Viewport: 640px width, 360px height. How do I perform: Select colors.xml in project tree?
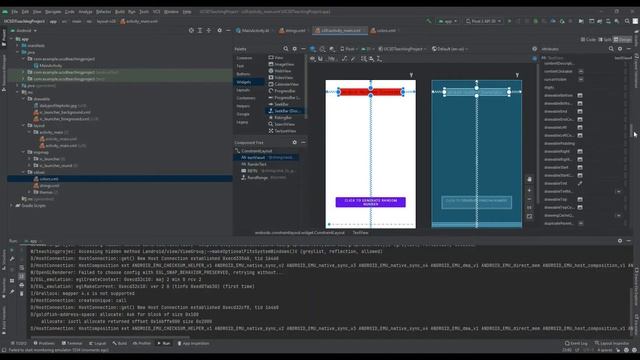[x=49, y=179]
